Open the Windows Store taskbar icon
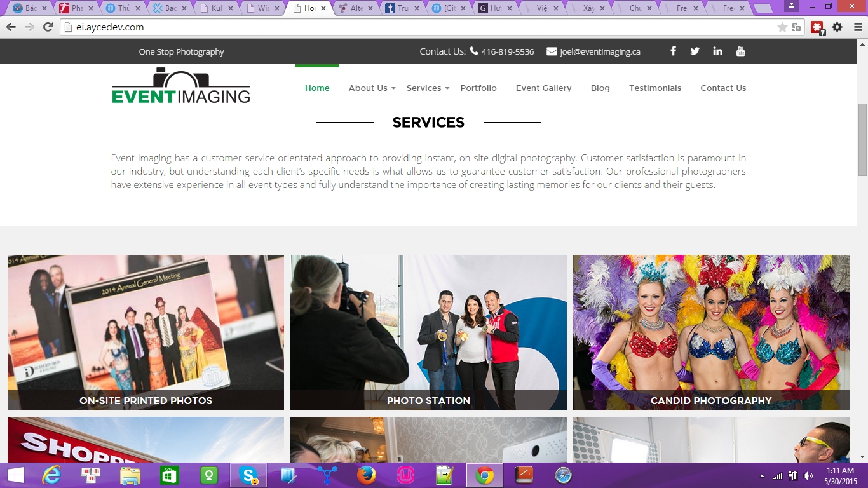The width and height of the screenshot is (868, 488). pos(170,475)
